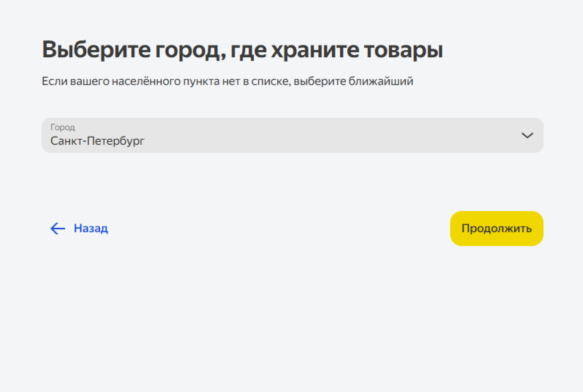Click the heading Выберите город, где храните товары
Viewport: 583px width, 392px height.
[242, 50]
